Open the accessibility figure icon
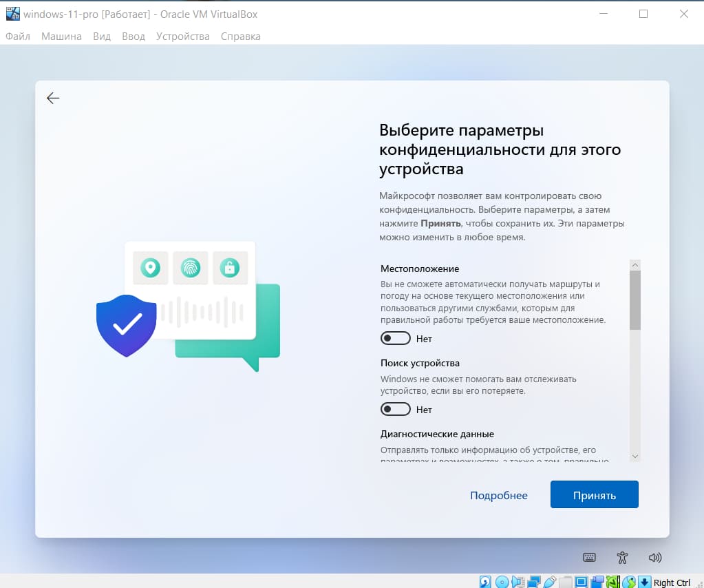 (x=622, y=558)
